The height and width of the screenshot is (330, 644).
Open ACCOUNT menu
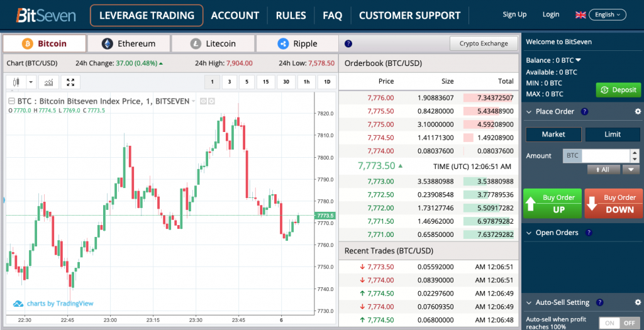pyautogui.click(x=235, y=16)
